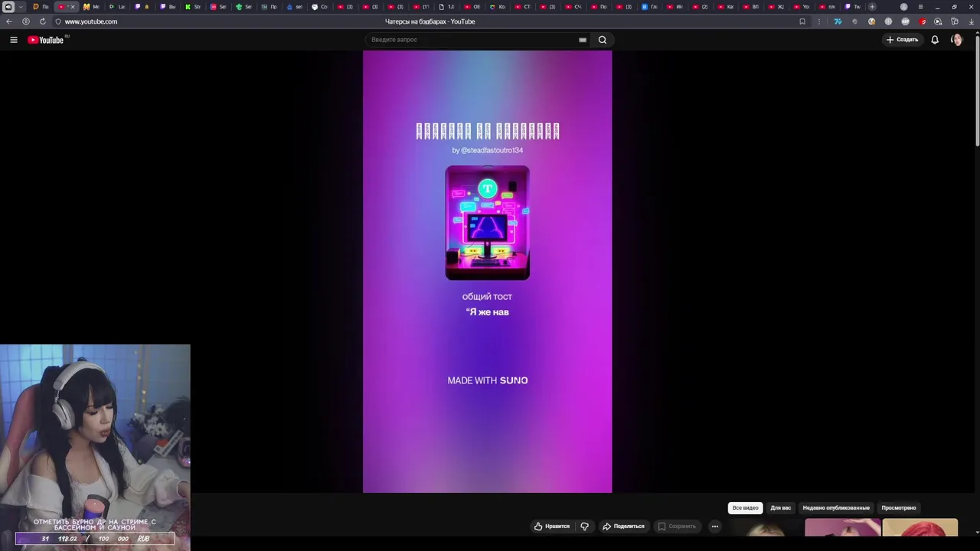Select the Недавно опубликованные chip
The image size is (980, 551).
[x=836, y=508]
